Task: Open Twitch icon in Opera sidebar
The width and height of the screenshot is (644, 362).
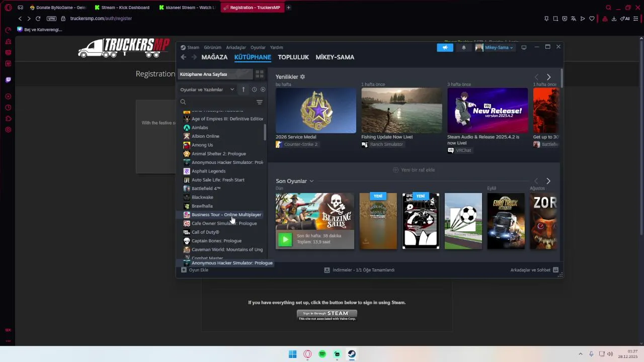Action: [8, 79]
